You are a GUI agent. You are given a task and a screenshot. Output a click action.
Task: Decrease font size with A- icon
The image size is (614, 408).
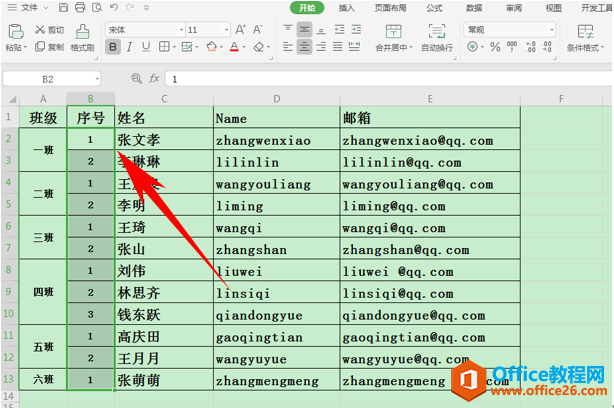(x=257, y=29)
